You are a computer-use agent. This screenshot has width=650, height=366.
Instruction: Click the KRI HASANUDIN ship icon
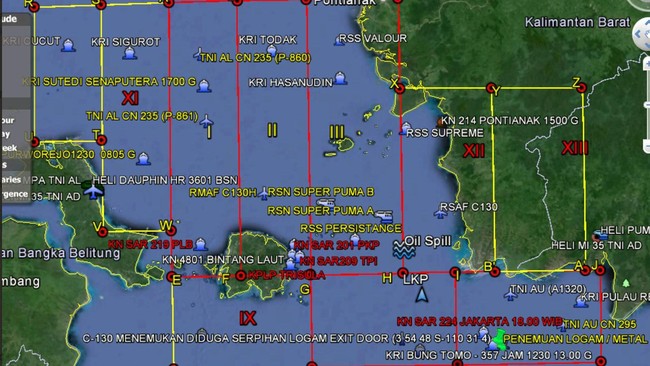tap(340, 78)
